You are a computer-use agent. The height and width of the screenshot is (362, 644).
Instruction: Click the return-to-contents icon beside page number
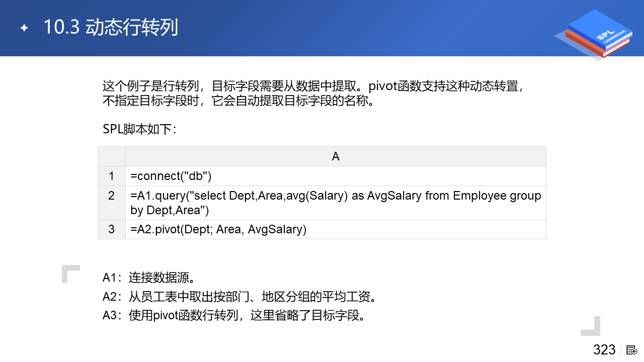[632, 350]
